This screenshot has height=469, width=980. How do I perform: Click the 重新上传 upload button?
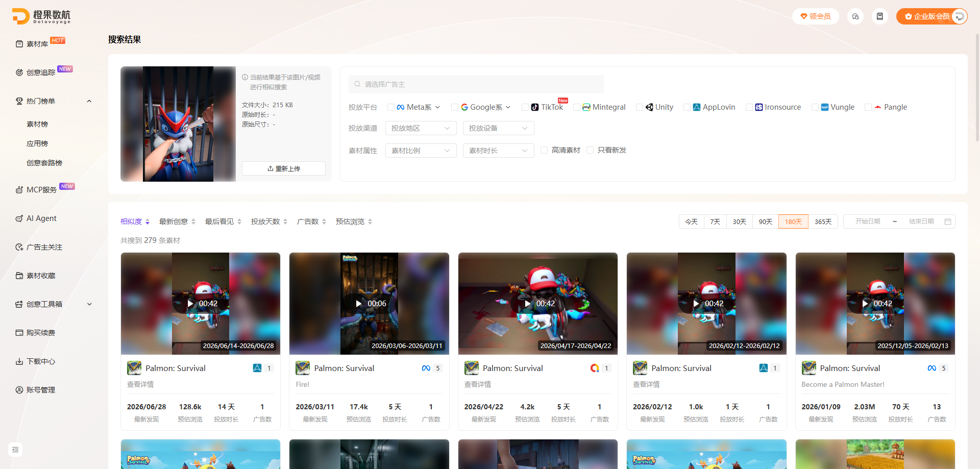click(284, 168)
